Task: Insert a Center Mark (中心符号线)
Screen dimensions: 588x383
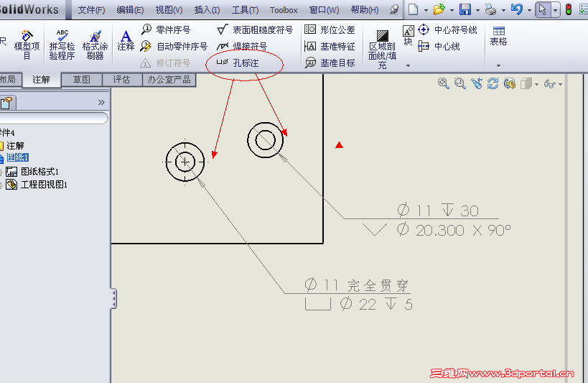Action: (447, 29)
